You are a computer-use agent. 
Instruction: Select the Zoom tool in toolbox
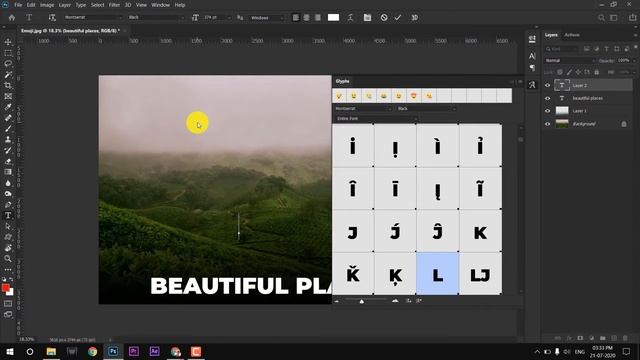(x=8, y=259)
